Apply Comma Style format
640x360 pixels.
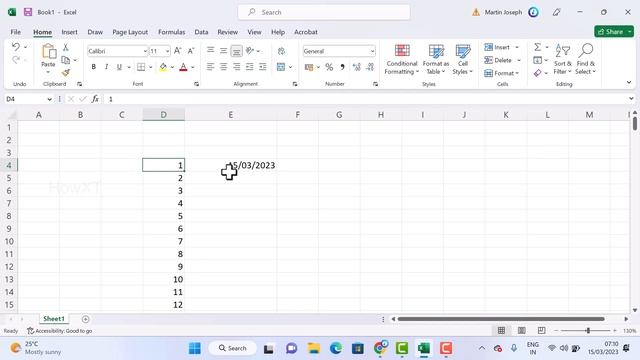[x=342, y=67]
